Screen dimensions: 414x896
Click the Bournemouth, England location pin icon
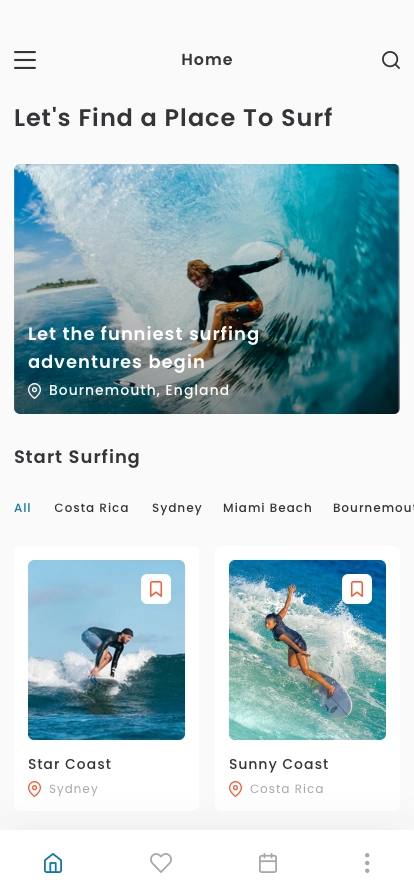[x=34, y=391]
